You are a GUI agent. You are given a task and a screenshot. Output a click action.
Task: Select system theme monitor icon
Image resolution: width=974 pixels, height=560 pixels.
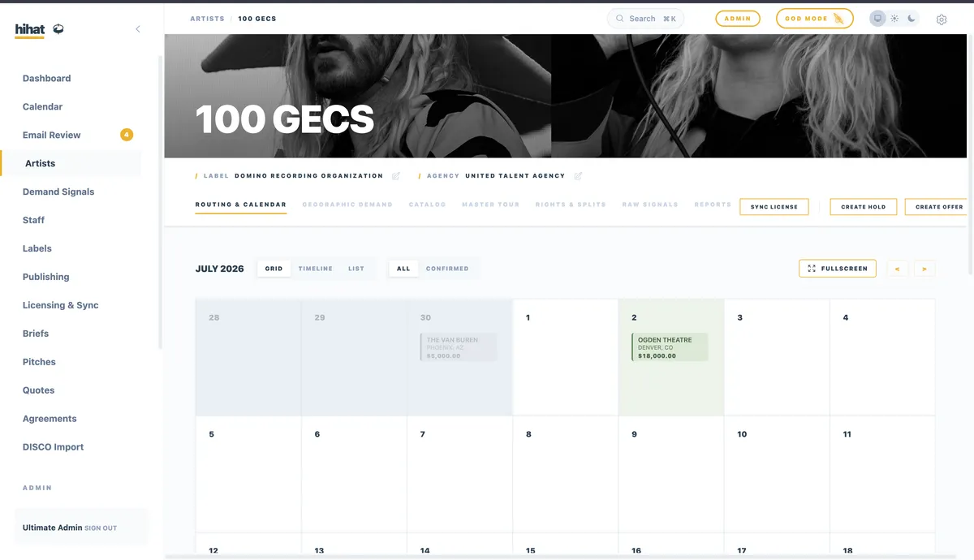pos(877,19)
